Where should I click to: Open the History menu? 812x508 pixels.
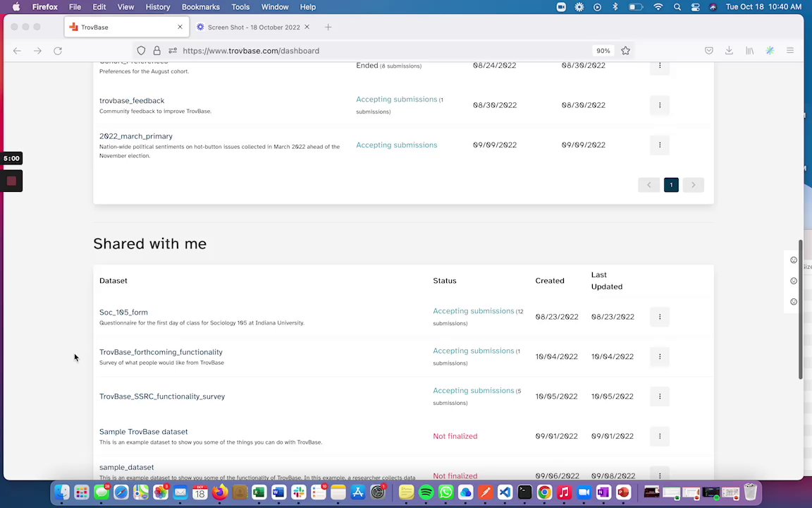157,7
